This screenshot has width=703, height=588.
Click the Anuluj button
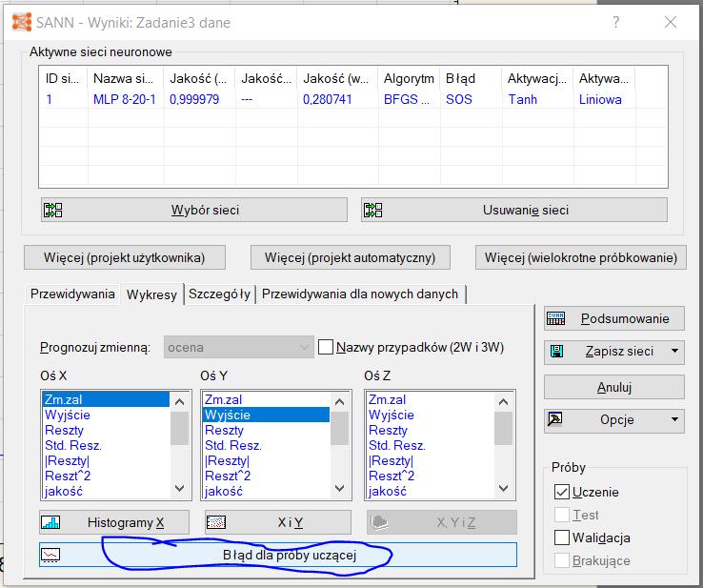[x=614, y=387]
